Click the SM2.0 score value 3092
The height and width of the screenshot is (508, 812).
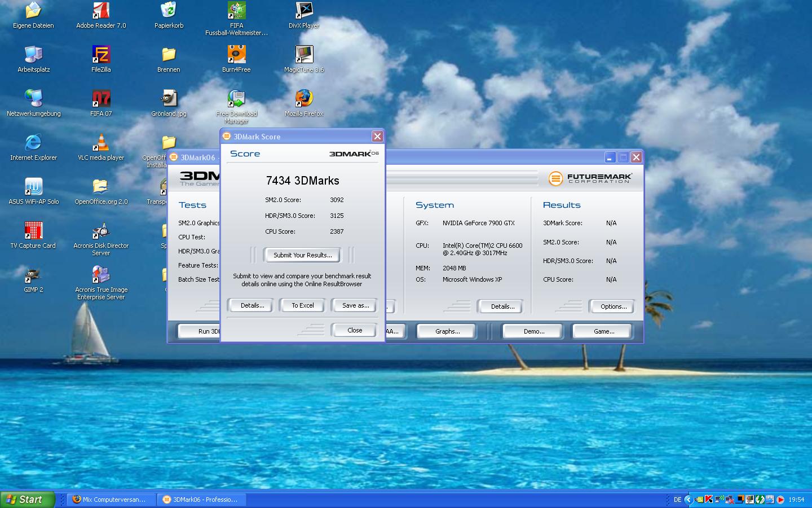coord(337,200)
